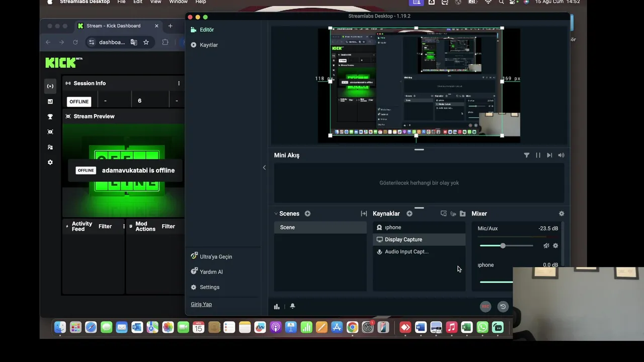Open Kick stream dashboard sidebar icon

(50, 86)
